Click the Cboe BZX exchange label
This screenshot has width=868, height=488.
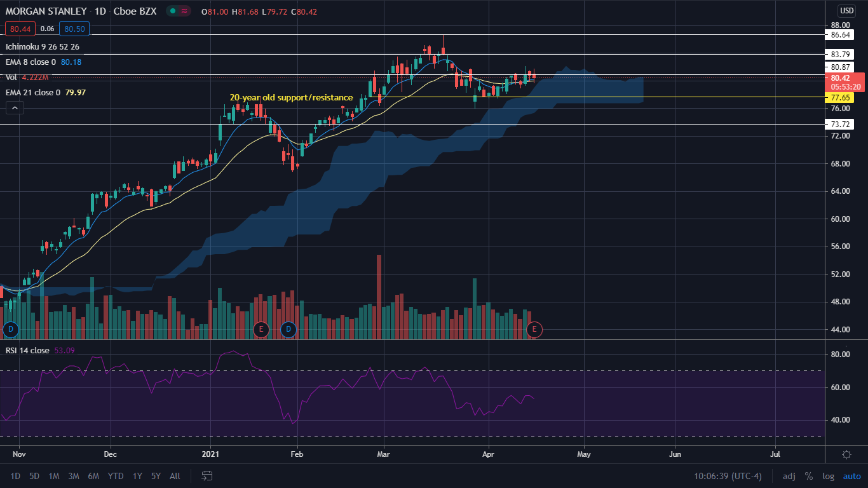(x=134, y=11)
